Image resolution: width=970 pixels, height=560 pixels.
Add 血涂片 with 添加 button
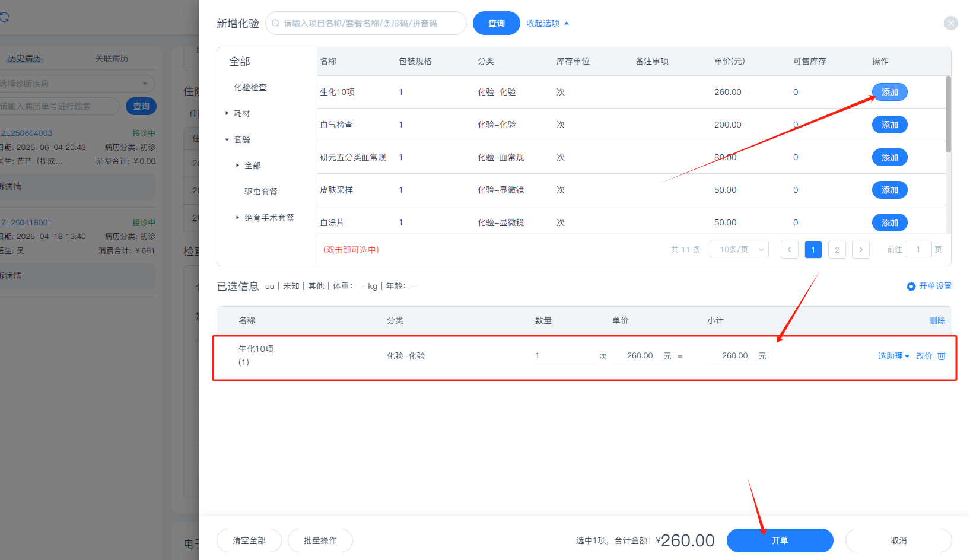click(890, 222)
